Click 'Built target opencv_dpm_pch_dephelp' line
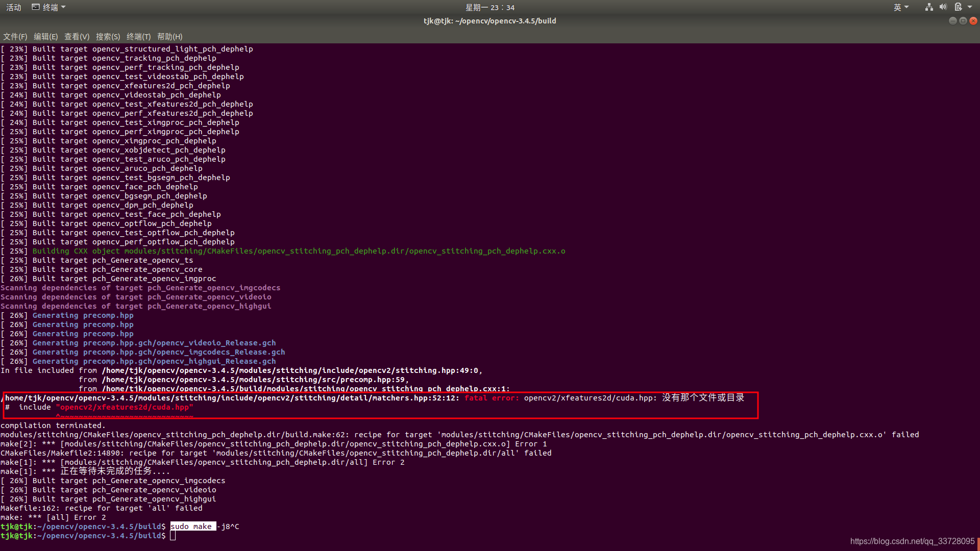 [x=96, y=205]
